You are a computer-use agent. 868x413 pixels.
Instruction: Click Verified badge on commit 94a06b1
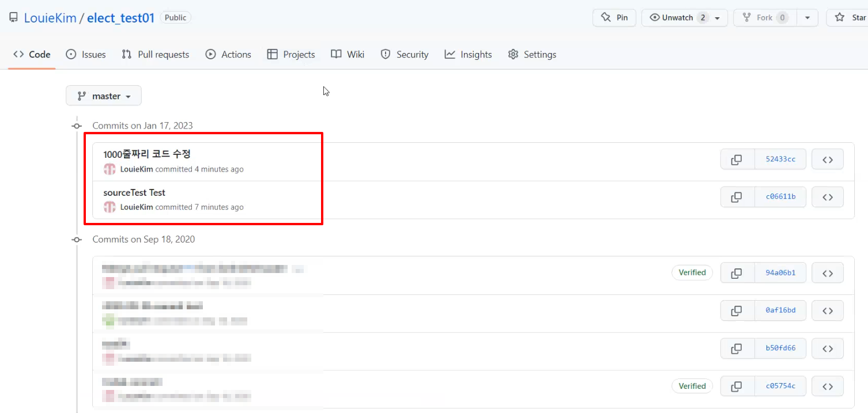pyautogui.click(x=692, y=272)
